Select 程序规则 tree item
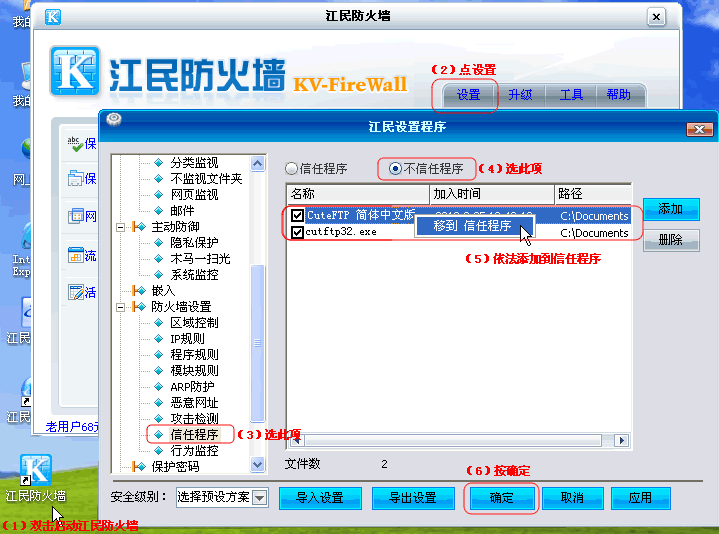719x534 pixels. [x=194, y=355]
